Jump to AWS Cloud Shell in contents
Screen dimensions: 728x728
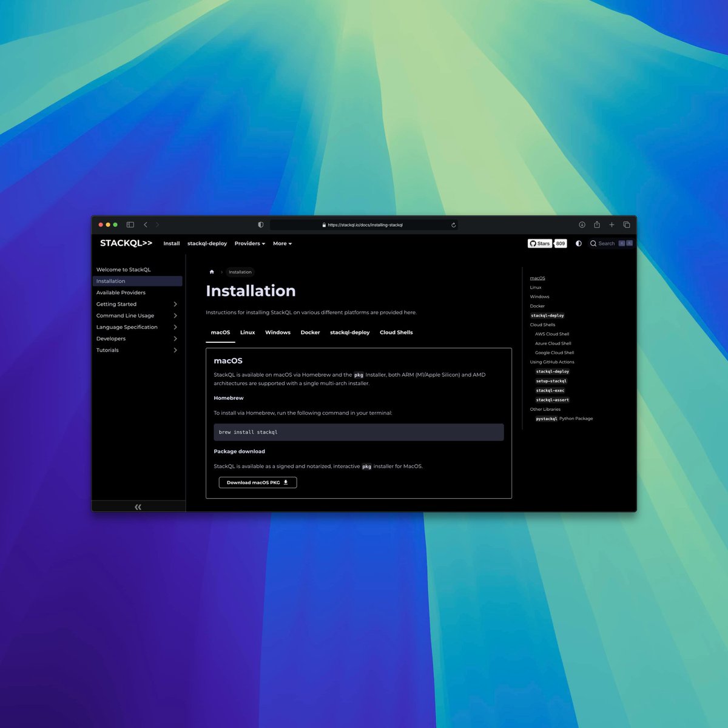click(552, 334)
